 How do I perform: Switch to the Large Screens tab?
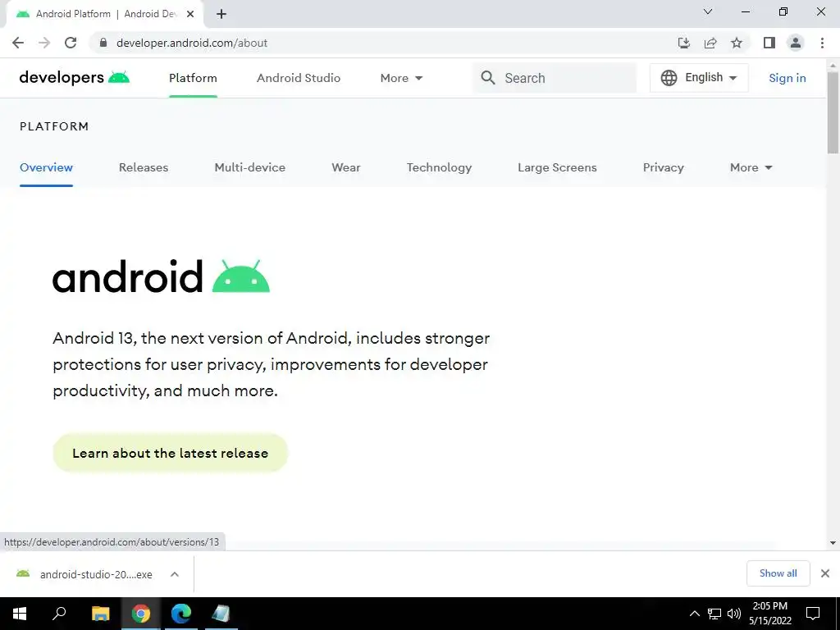click(x=557, y=167)
